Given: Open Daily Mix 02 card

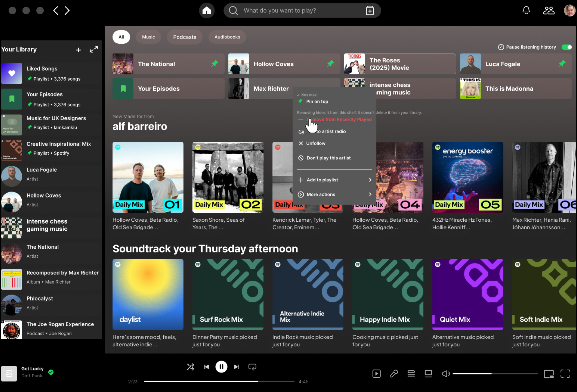Looking at the screenshot, I should point(228,177).
